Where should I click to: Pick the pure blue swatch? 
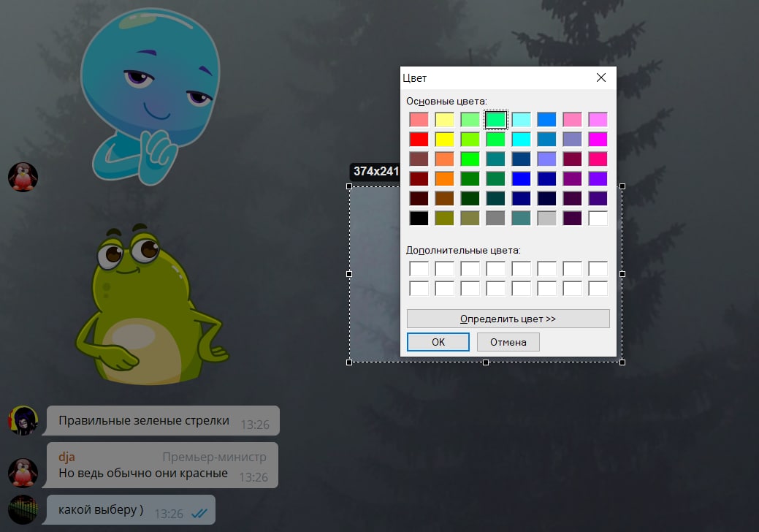522,178
